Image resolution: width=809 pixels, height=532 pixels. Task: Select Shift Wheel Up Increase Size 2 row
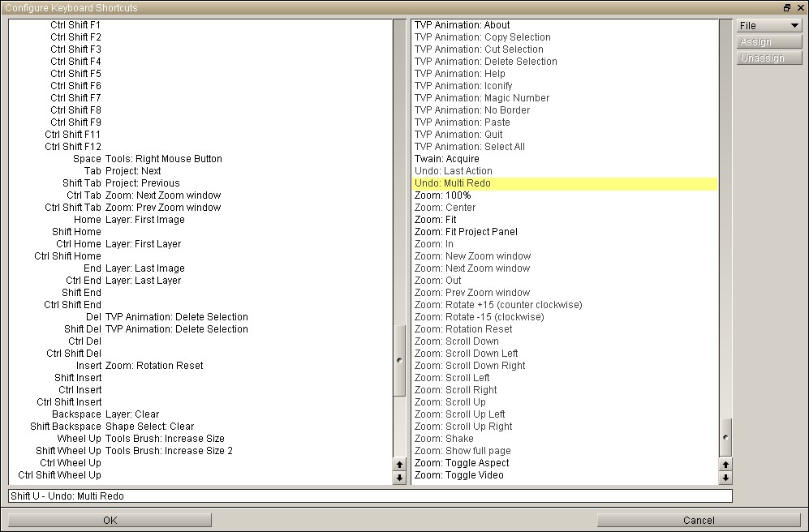click(200, 451)
